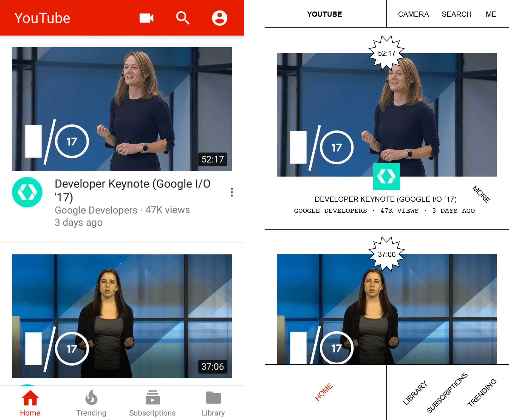Open three-dot menu beside Developer Keynote title

[x=232, y=192]
